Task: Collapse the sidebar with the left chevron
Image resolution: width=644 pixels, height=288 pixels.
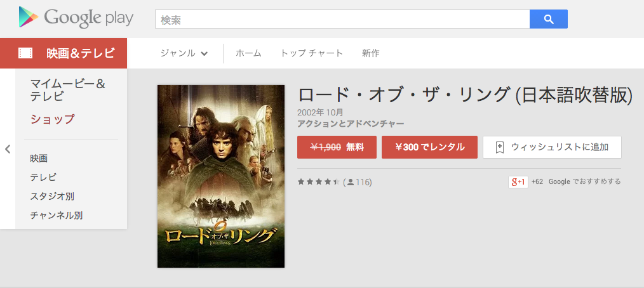Action: (8, 149)
